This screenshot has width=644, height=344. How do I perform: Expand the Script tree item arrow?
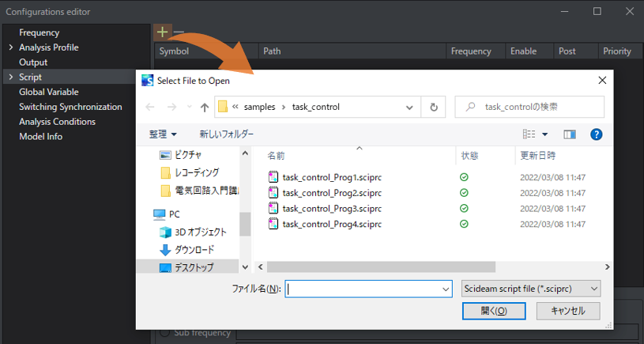[x=11, y=77]
